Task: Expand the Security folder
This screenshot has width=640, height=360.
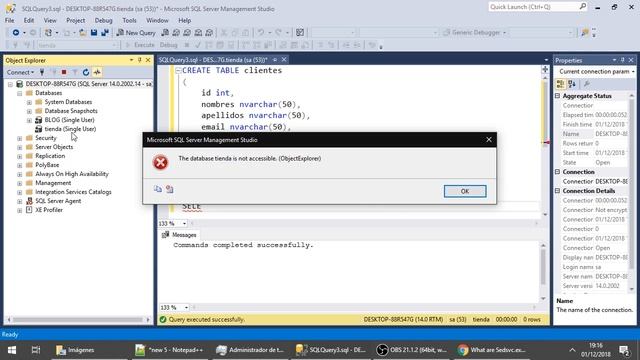Action: [x=20, y=138]
